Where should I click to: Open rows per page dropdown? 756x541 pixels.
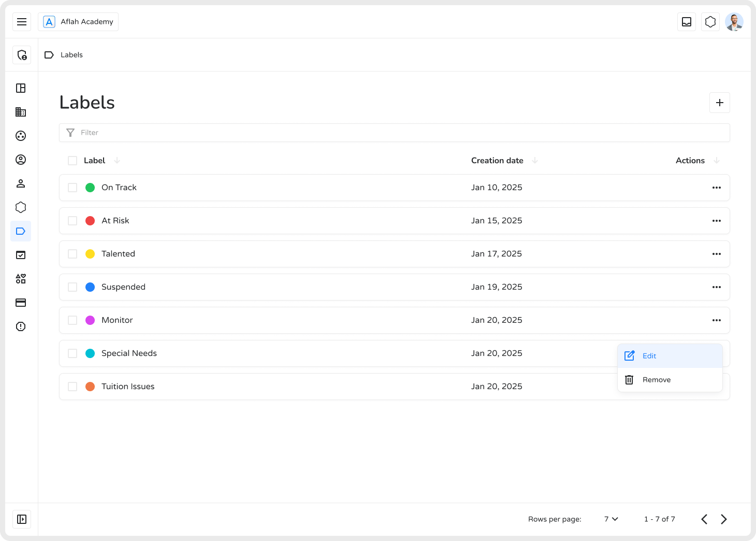pos(611,519)
